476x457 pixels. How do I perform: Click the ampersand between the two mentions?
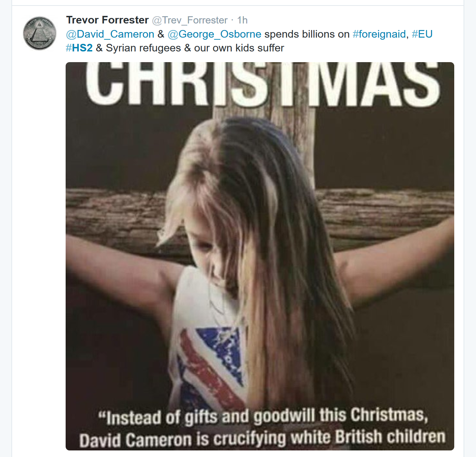pyautogui.click(x=161, y=34)
